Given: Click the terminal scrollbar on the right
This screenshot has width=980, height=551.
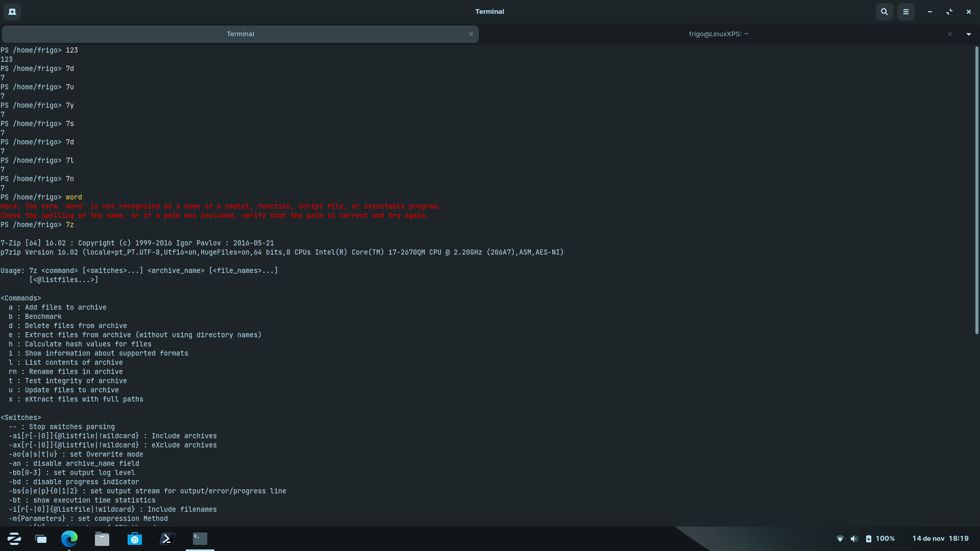Looking at the screenshot, I should point(976,191).
